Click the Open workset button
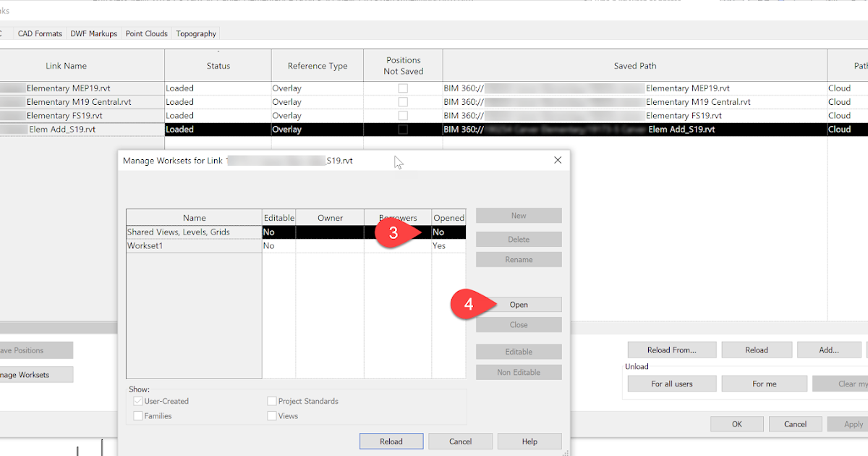Screen dimensions: 868x456 pos(518,304)
